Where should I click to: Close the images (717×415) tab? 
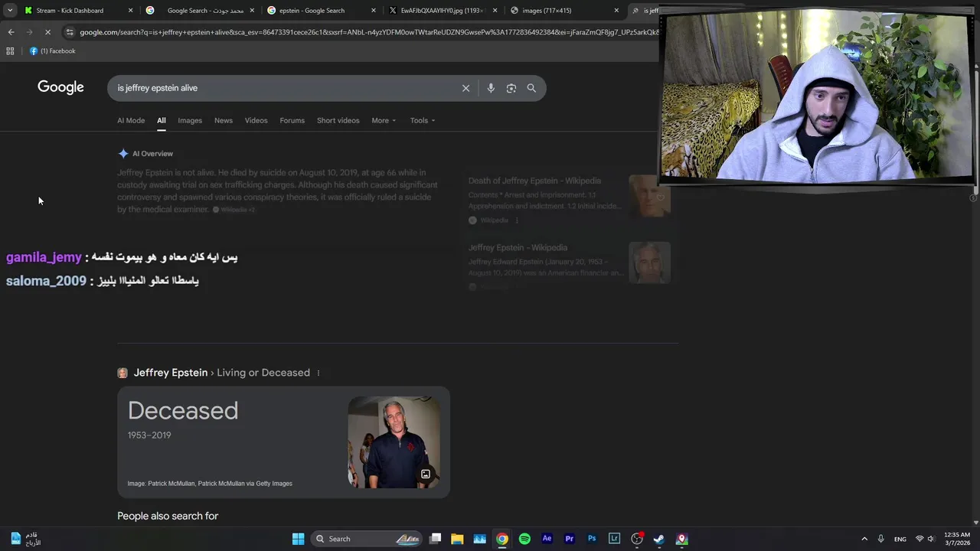pyautogui.click(x=616, y=11)
